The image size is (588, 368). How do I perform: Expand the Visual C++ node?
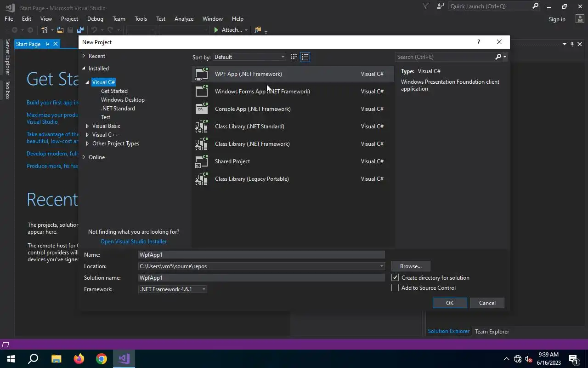click(x=87, y=135)
